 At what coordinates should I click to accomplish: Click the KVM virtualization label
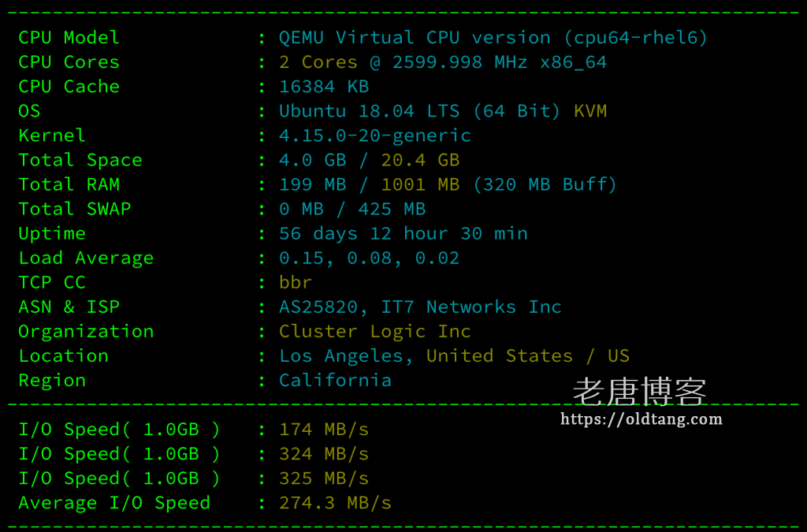click(x=590, y=111)
